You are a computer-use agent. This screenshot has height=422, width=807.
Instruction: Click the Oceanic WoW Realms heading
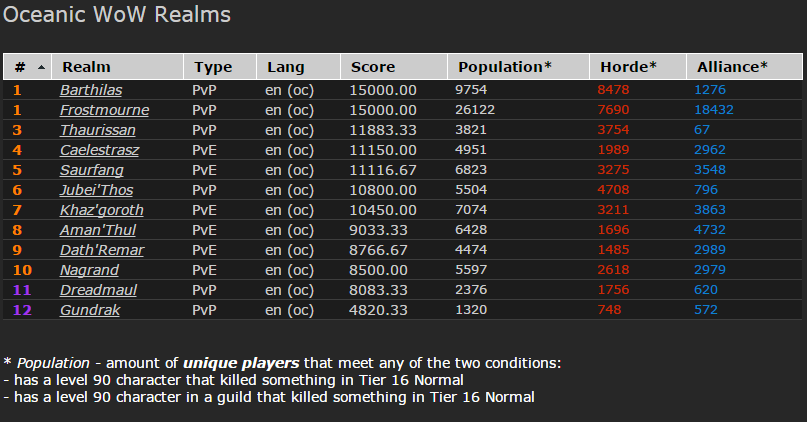[117, 14]
